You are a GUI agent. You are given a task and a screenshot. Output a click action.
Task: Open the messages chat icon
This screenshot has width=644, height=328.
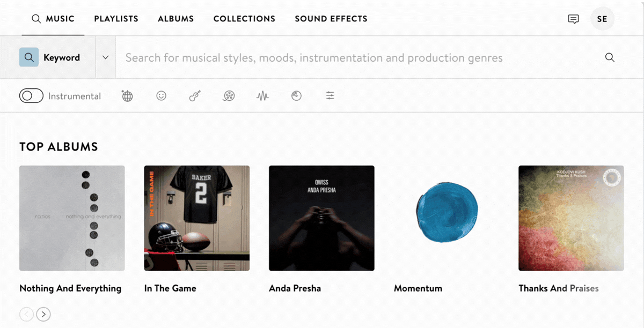573,19
